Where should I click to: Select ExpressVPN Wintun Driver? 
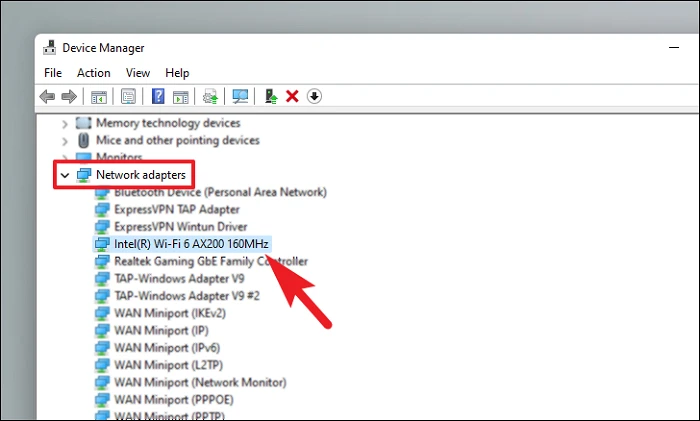[x=181, y=227]
